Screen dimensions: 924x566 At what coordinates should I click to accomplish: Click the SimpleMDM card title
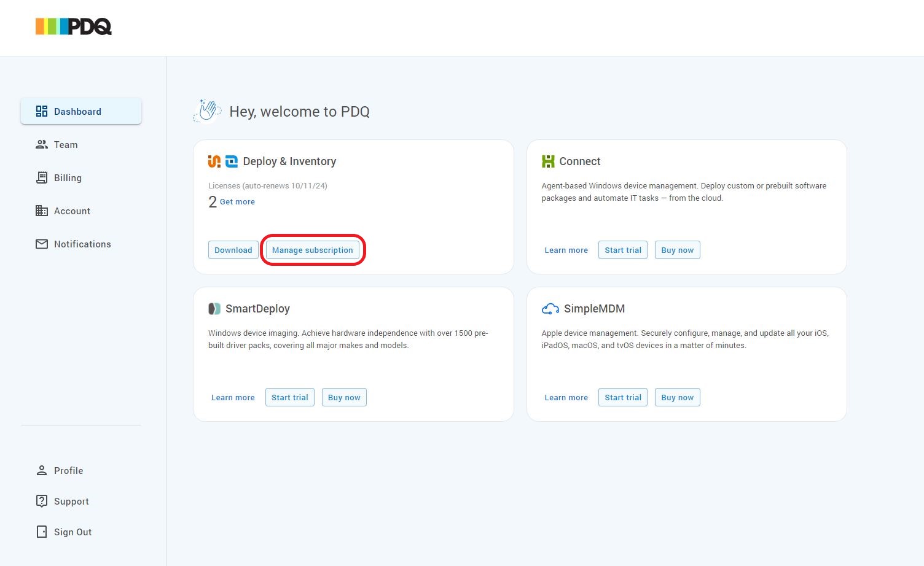coord(595,309)
